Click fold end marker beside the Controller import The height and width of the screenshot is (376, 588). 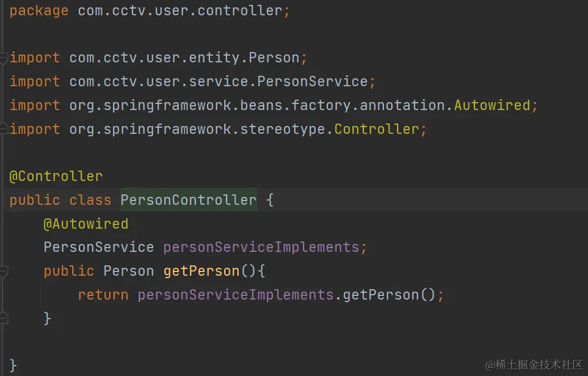click(x=3, y=129)
